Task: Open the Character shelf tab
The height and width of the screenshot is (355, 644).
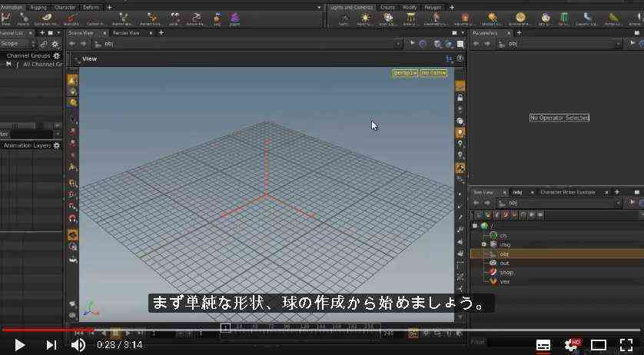Action: (x=65, y=8)
